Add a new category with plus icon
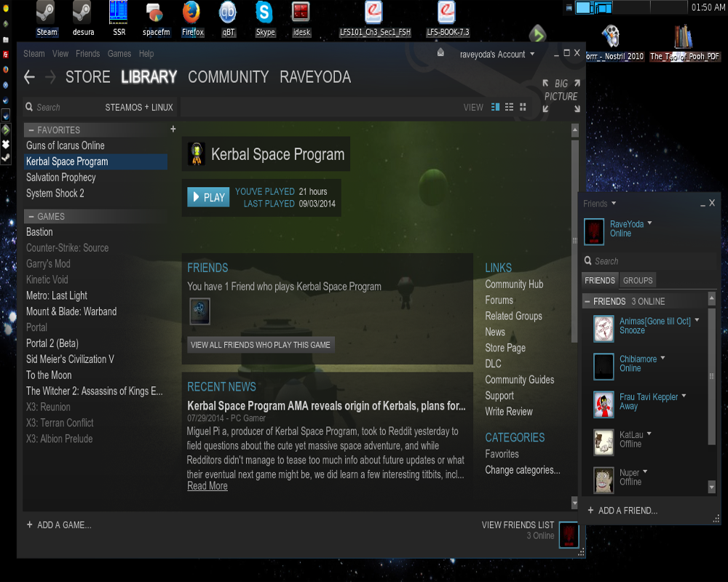 coord(173,129)
